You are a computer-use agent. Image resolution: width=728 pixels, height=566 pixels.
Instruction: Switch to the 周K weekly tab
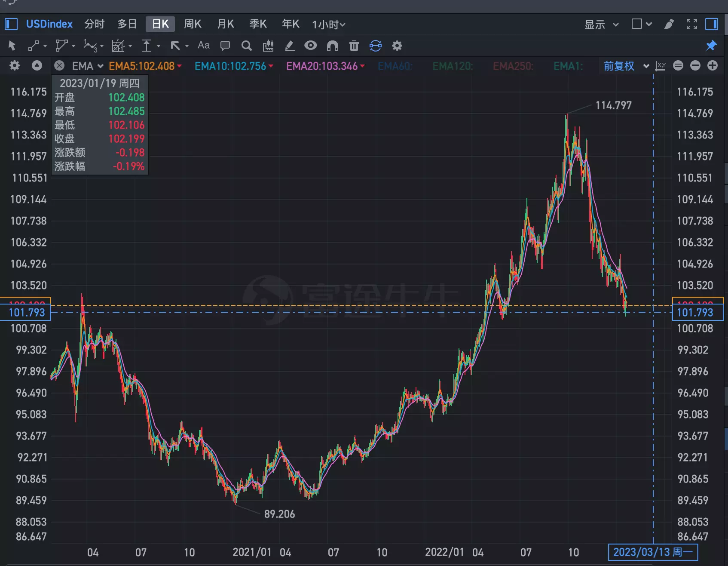click(193, 24)
